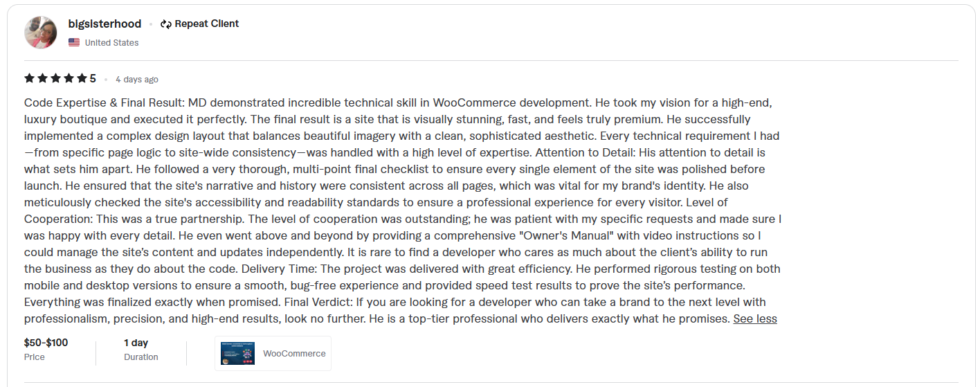Click the bigsisterhood profile avatar
The image size is (980, 387).
click(x=41, y=33)
